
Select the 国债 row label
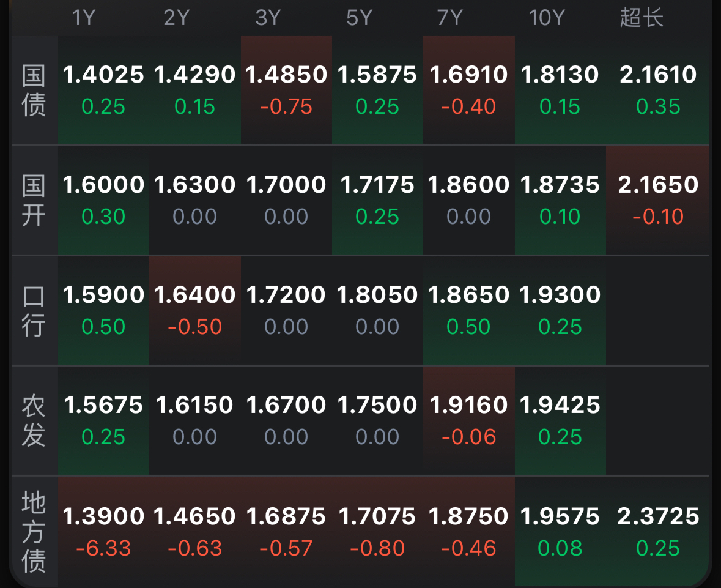click(34, 91)
